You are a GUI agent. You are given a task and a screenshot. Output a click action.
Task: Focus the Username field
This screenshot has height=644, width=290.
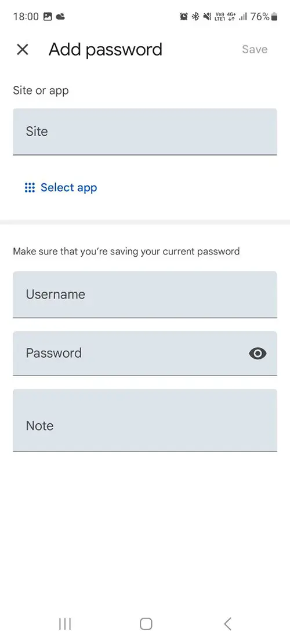tap(145, 294)
